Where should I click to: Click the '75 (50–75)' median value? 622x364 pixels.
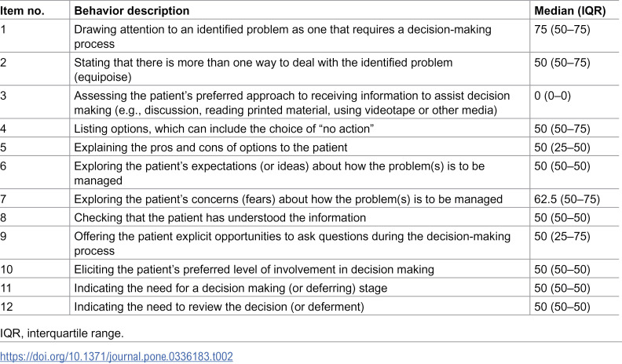point(562,30)
